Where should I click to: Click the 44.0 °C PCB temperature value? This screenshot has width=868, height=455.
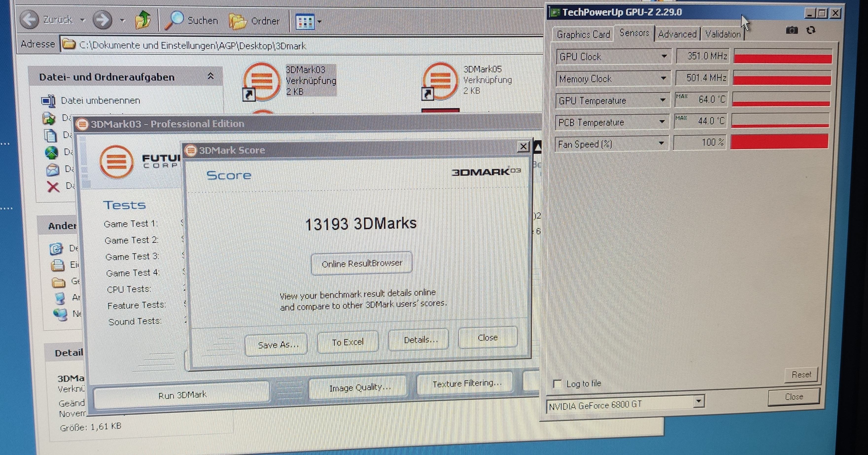pos(701,121)
